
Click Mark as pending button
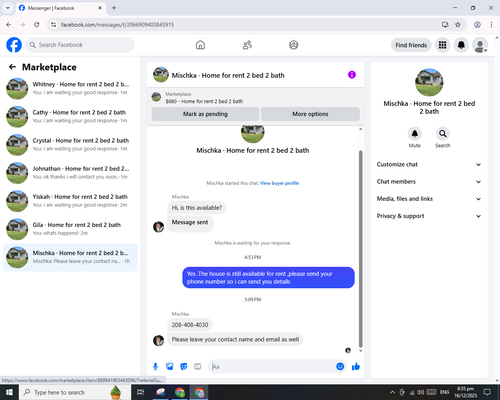pos(205,114)
